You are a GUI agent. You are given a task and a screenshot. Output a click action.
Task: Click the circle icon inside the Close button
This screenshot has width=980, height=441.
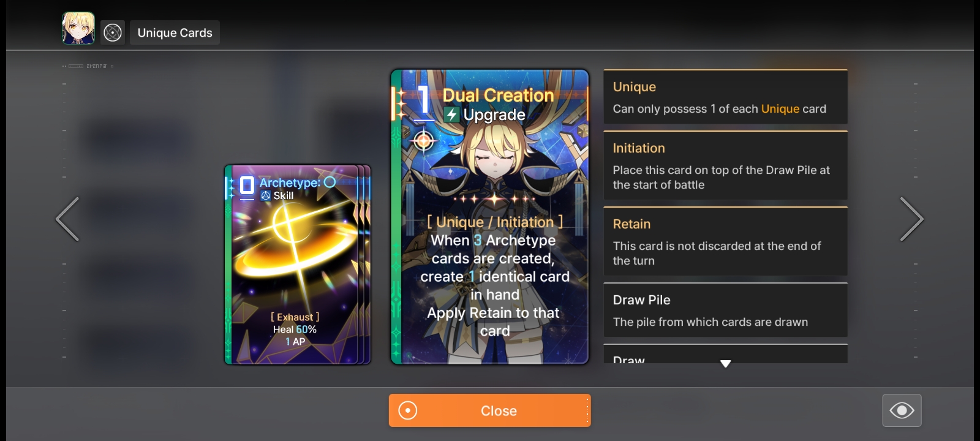[408, 410]
